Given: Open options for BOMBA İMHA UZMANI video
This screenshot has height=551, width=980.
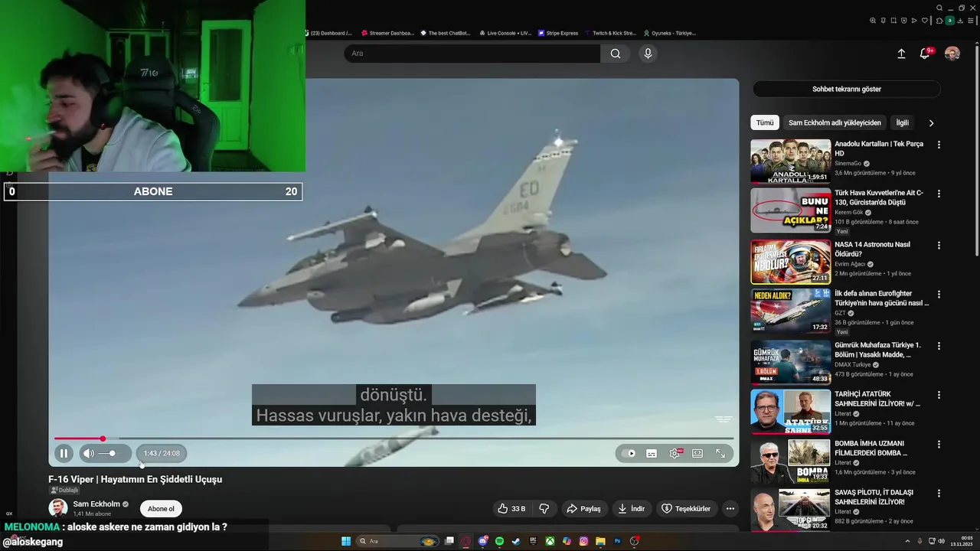Looking at the screenshot, I should pos(939,444).
